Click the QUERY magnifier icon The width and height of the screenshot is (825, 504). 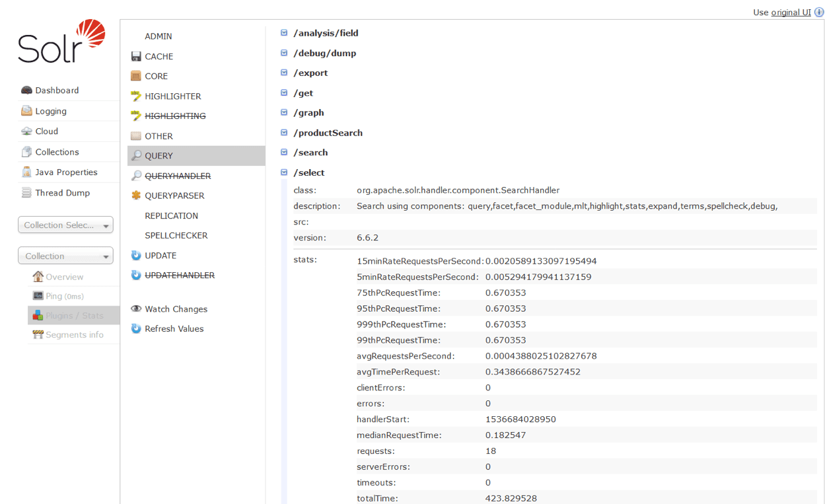point(136,156)
